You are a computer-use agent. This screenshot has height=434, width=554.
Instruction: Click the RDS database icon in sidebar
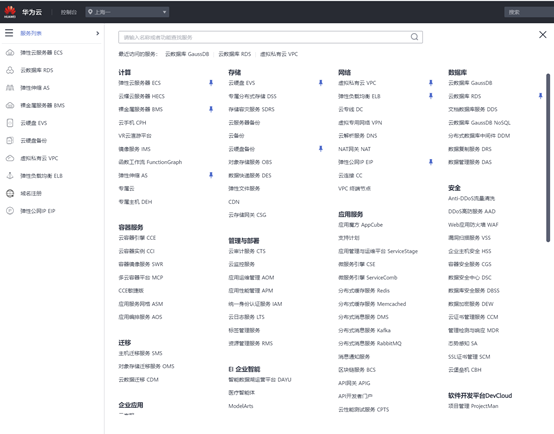point(10,70)
